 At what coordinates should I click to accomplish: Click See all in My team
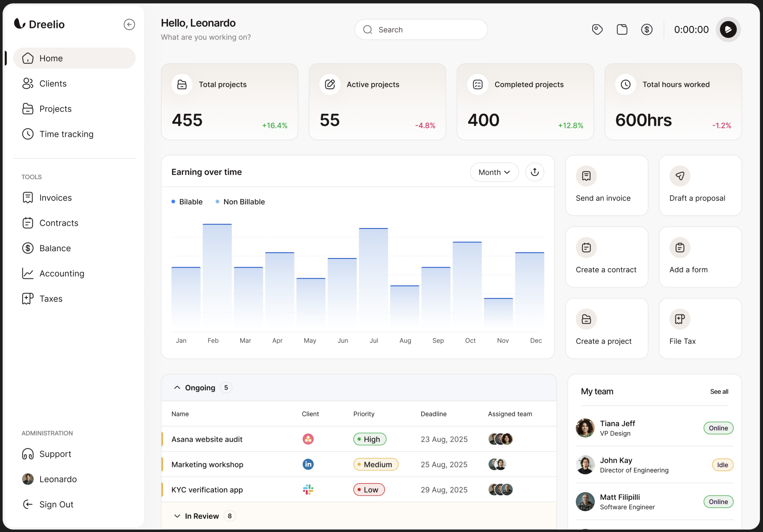click(719, 392)
